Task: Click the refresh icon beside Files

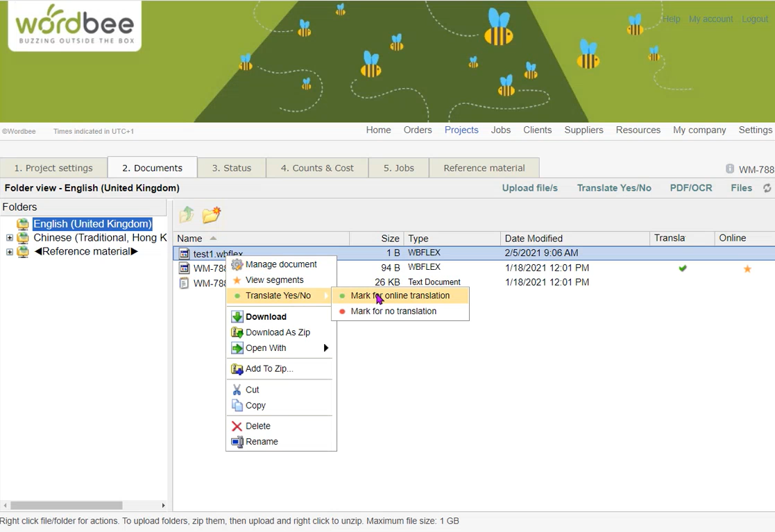Action: click(767, 188)
